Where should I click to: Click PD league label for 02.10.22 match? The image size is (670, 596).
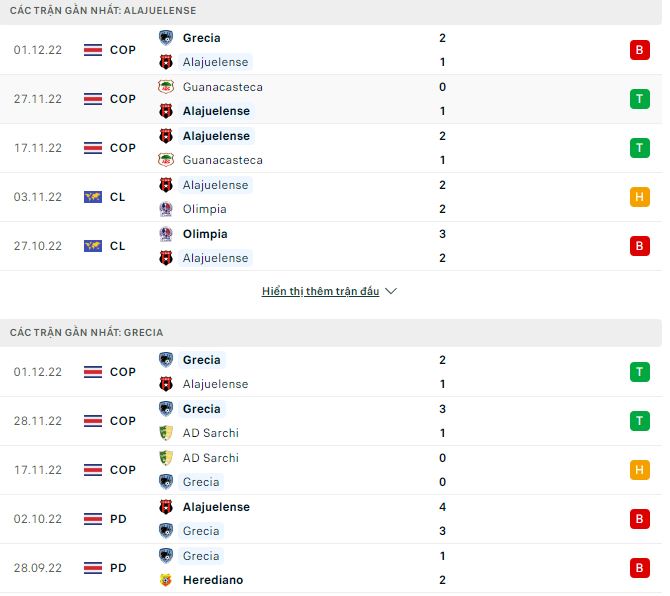pos(118,519)
